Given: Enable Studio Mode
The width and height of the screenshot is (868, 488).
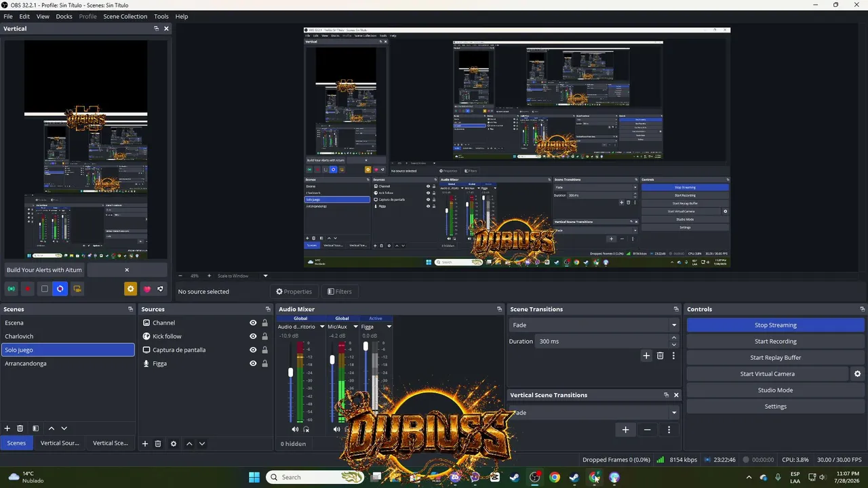Looking at the screenshot, I should 776,390.
